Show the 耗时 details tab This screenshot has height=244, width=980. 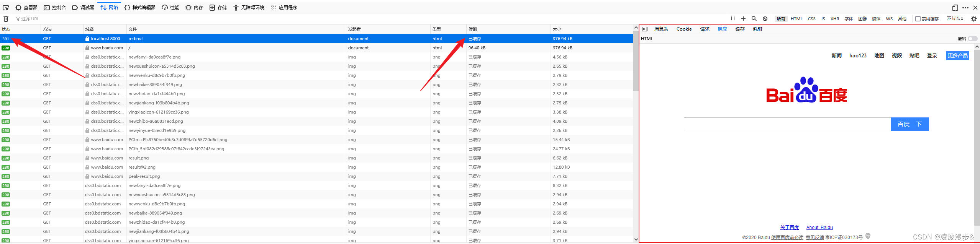[x=757, y=29]
